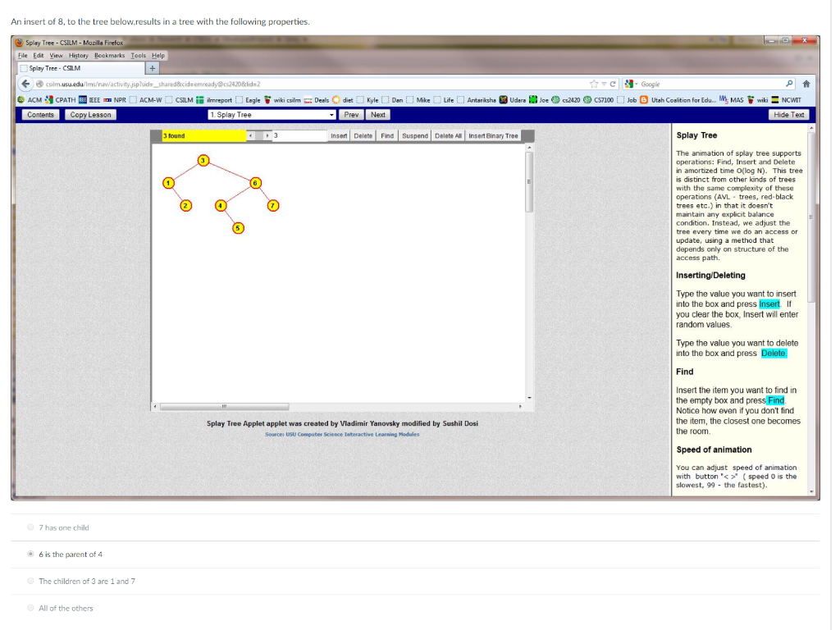
Task: Open the NPR bookmark
Action: pos(115,99)
